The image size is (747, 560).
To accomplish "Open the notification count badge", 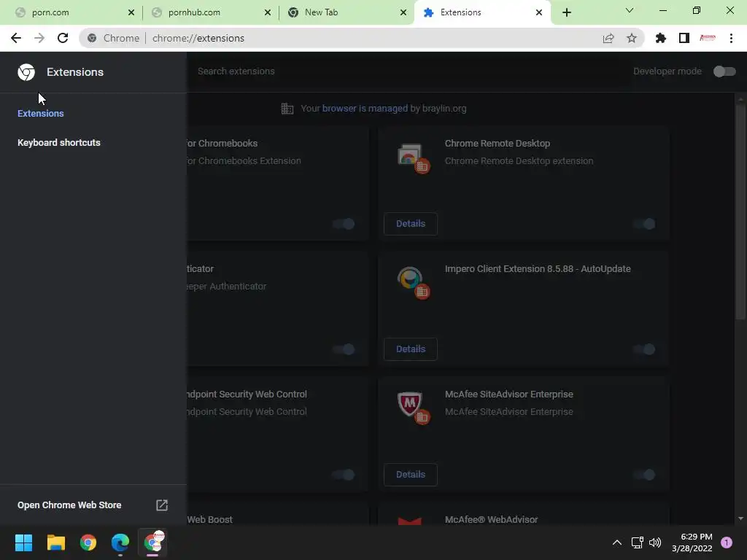I will coord(727,542).
